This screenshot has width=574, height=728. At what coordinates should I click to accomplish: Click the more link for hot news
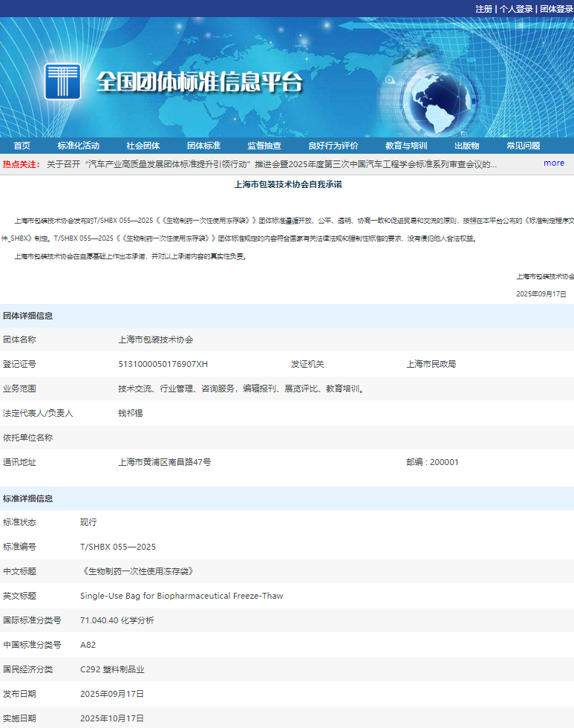(553, 163)
